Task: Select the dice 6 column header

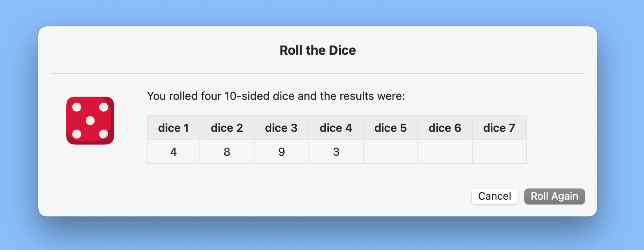Action: click(445, 128)
